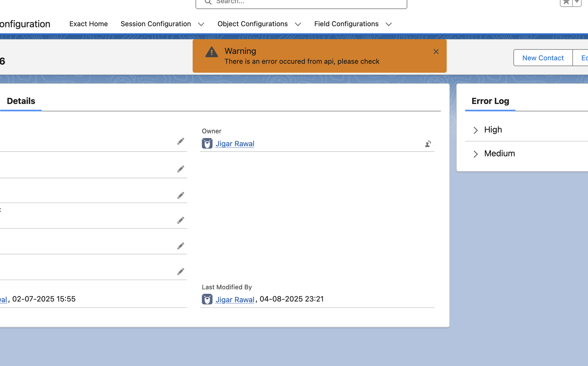Select the Details tab
This screenshot has height=366, width=588.
pyautogui.click(x=21, y=101)
